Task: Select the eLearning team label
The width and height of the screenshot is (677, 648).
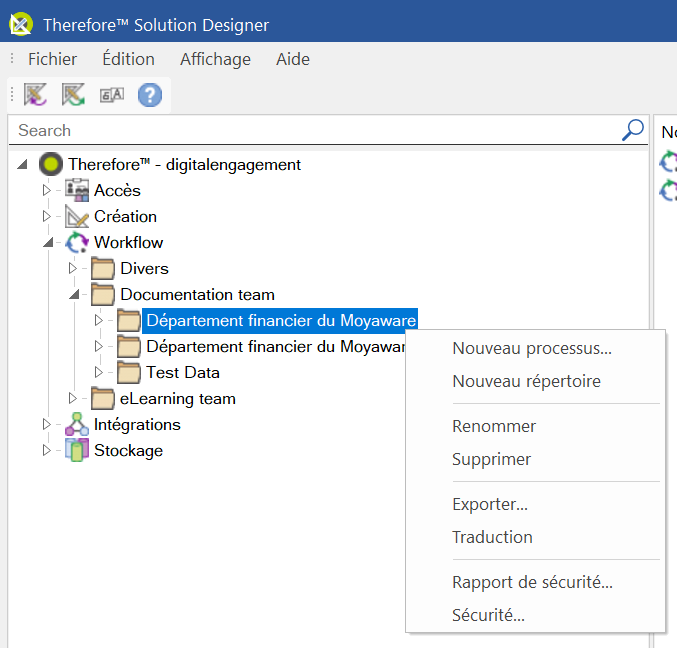Action: 178,398
